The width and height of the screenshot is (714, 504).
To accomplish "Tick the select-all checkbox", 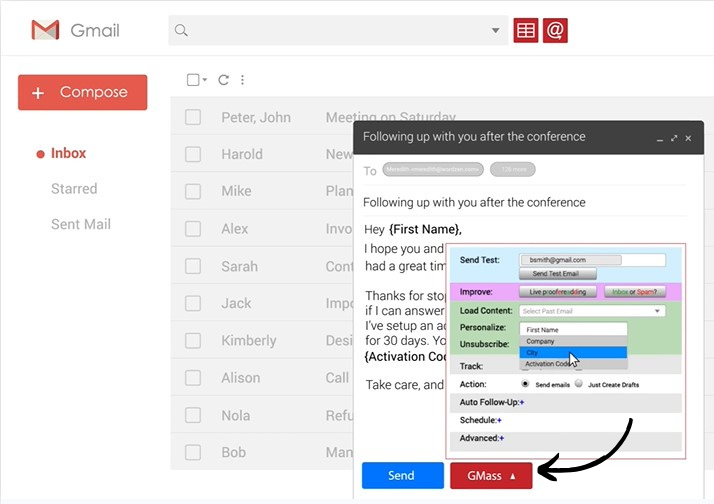I will 193,80.
